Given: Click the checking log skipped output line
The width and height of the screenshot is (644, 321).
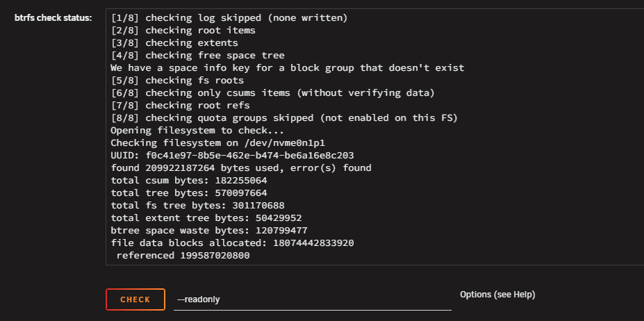Looking at the screenshot, I should coord(229,18).
